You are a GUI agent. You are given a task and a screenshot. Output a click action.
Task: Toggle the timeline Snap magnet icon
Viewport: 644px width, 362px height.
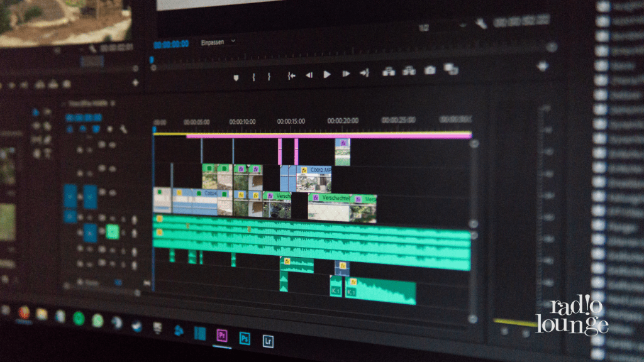(x=82, y=129)
